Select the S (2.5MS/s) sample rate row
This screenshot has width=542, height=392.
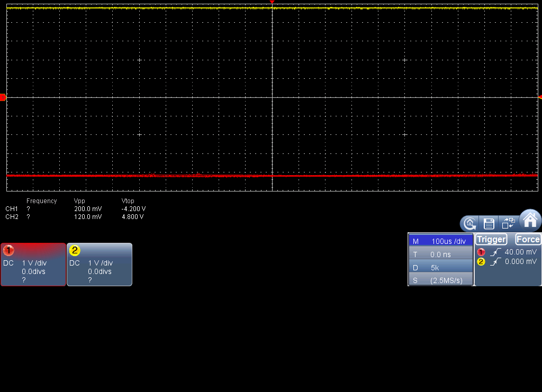[x=441, y=280]
